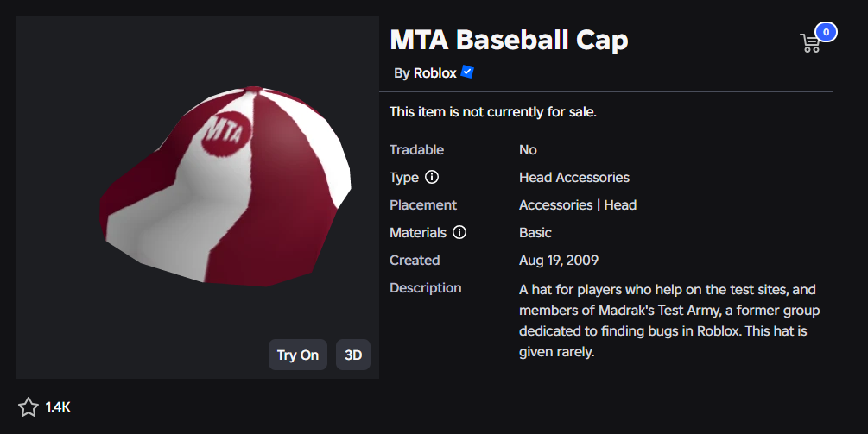Click the item description paragraph

pos(668,320)
